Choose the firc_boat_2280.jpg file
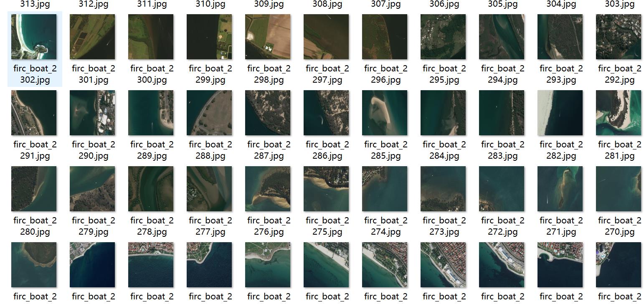Image resolution: width=644 pixels, height=304 pixels. click(34, 189)
